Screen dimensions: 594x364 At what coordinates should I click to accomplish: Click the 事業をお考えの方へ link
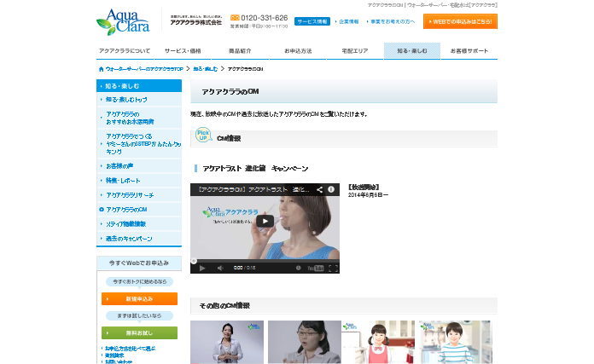click(x=391, y=21)
